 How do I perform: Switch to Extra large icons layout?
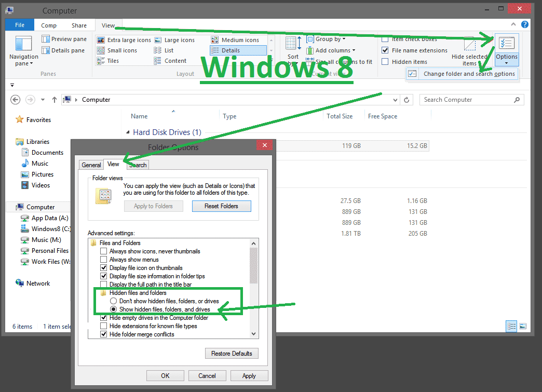[x=124, y=40]
